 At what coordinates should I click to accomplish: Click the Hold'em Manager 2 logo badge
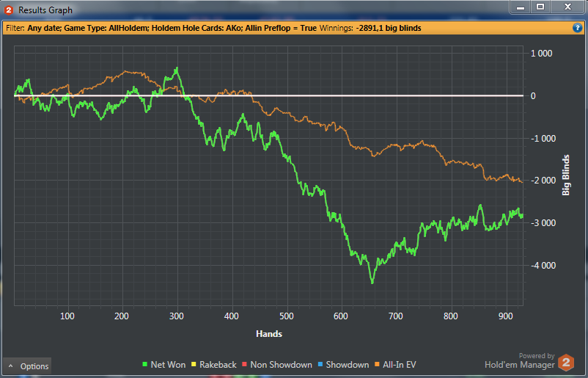click(566, 363)
